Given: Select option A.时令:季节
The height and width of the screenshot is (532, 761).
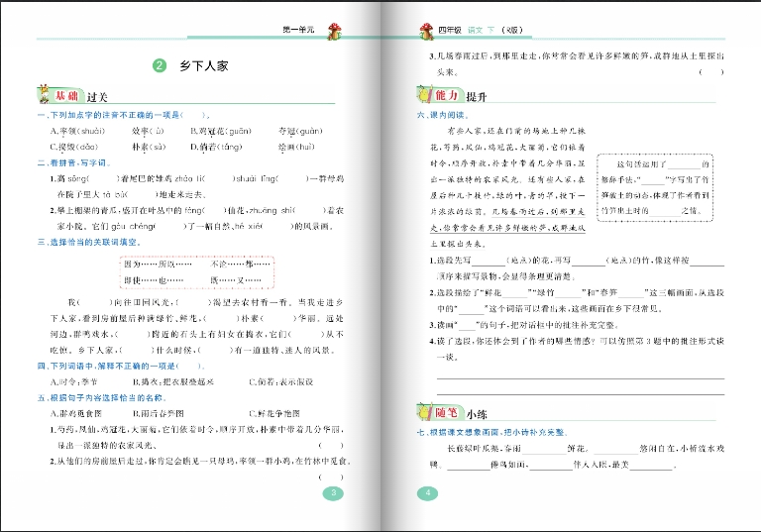Looking at the screenshot, I should [73, 381].
